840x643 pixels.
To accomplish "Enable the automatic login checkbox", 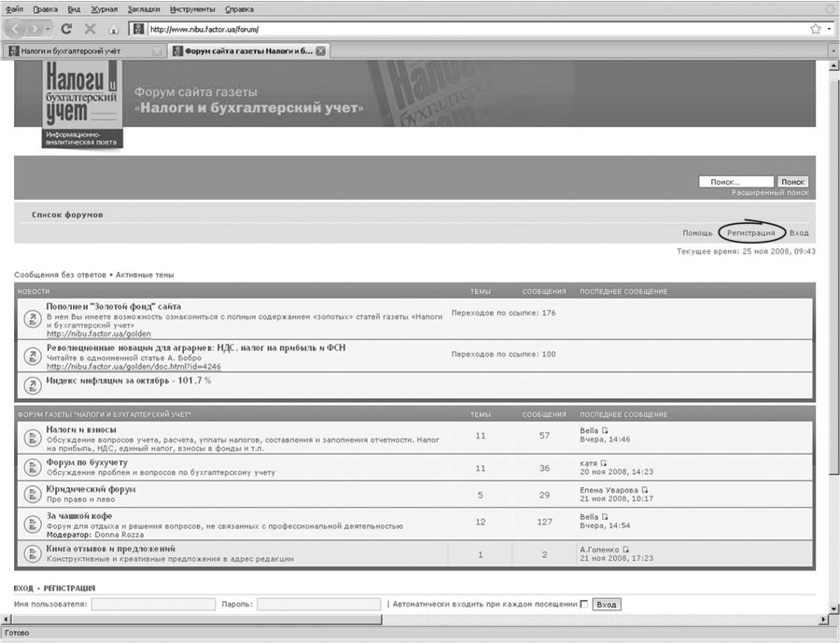I will (x=584, y=605).
